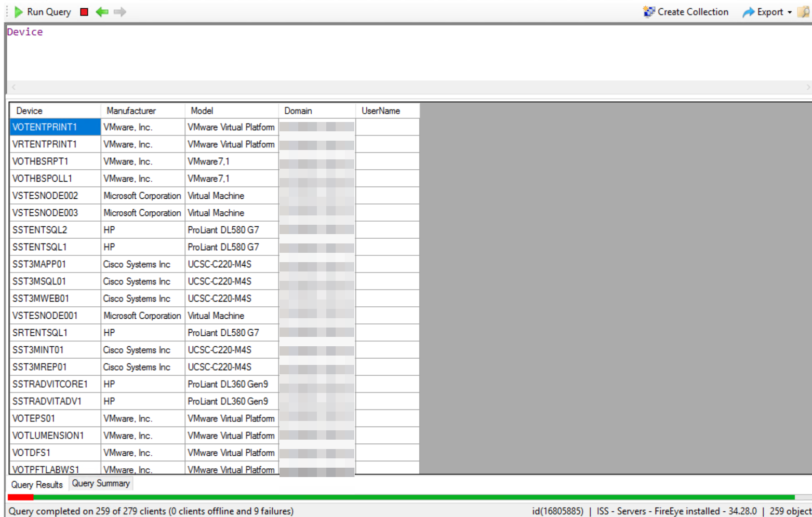Click Cisco Systems Inc cell for SST3MAPP01

(143, 264)
